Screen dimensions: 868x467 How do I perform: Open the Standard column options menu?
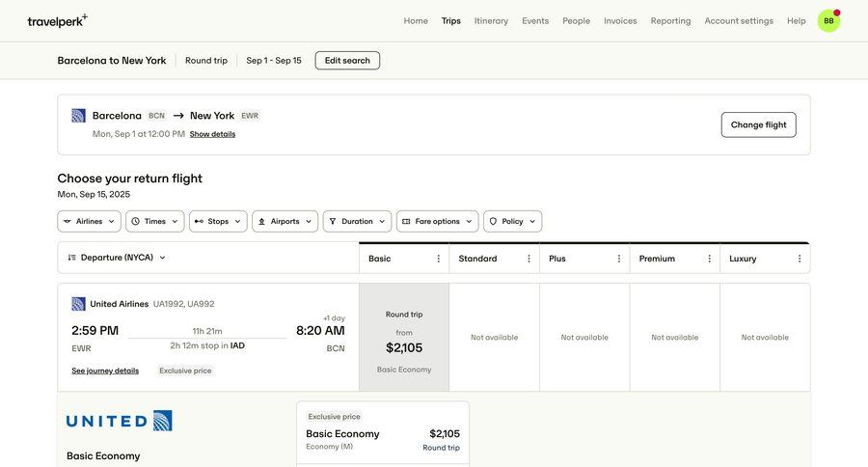(x=529, y=259)
